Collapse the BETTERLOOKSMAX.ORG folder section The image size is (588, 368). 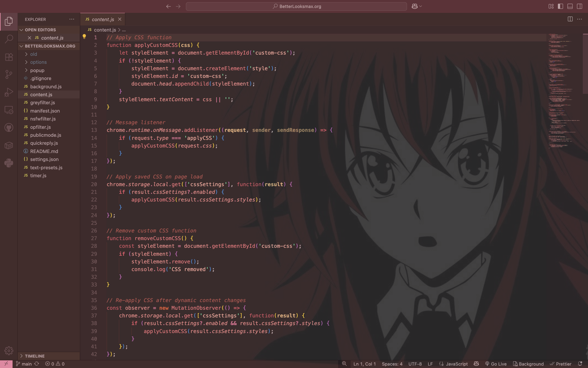[49, 46]
